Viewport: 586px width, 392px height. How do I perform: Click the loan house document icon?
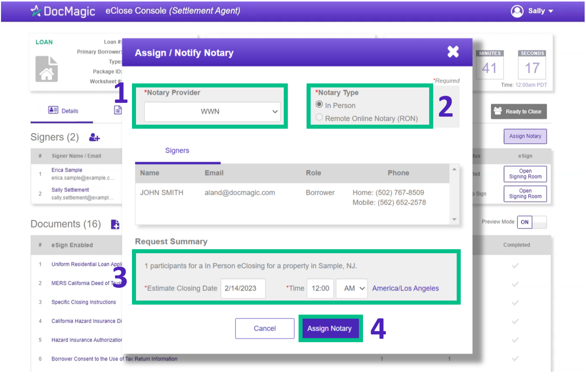point(47,69)
